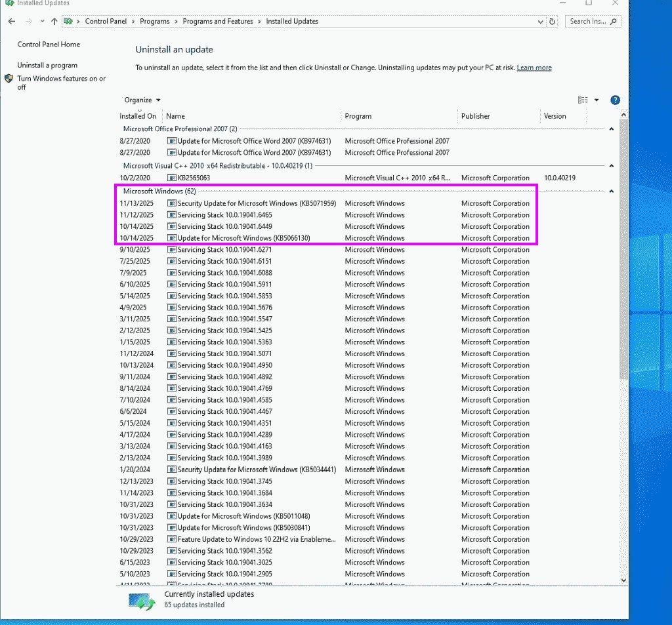Select icon of Security Update KB5071959
Image resolution: width=672 pixels, height=625 pixels.
click(x=172, y=203)
